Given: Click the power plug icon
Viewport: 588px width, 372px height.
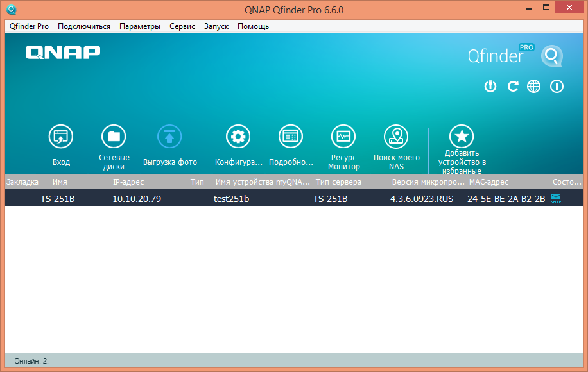Looking at the screenshot, I should tap(490, 87).
